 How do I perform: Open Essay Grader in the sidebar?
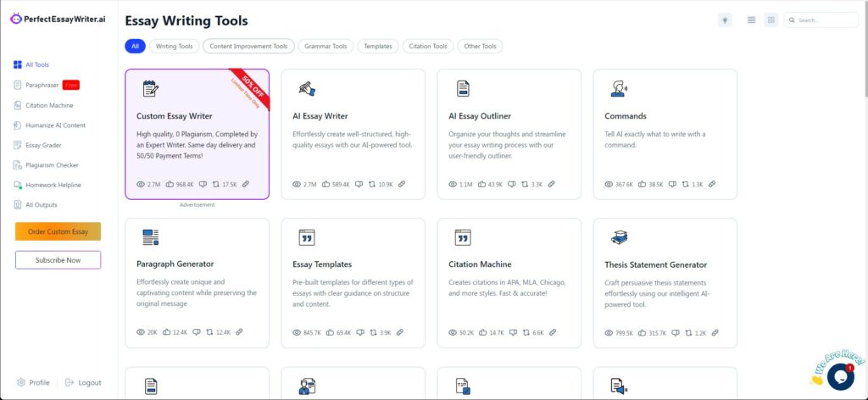(x=37, y=145)
